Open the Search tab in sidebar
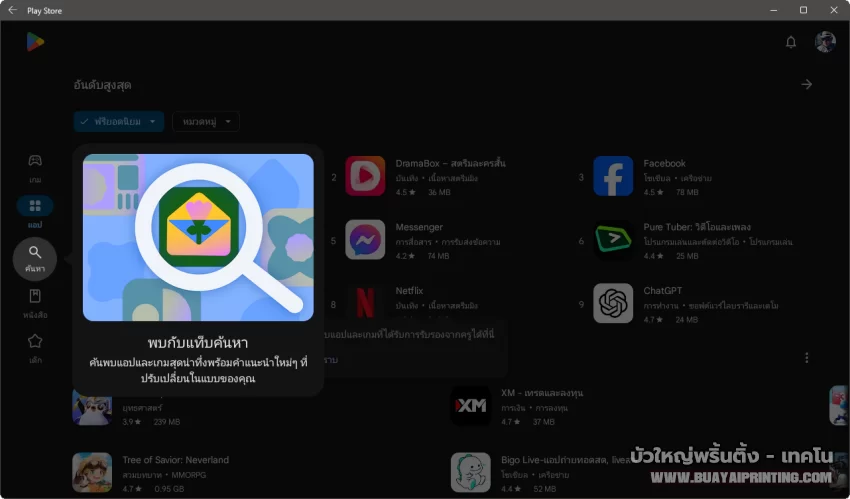Viewport: 850px width, 499px height. point(35,258)
